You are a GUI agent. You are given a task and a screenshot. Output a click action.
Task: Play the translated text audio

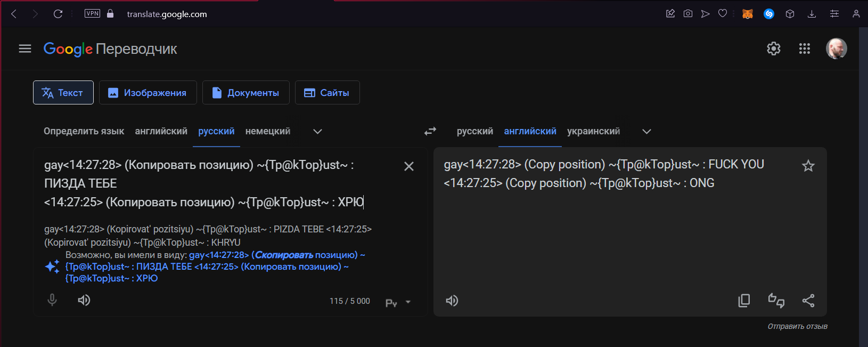tap(452, 301)
